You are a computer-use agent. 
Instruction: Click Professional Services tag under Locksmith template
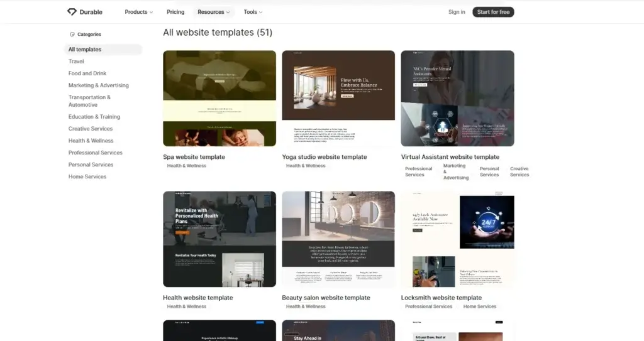tap(428, 306)
